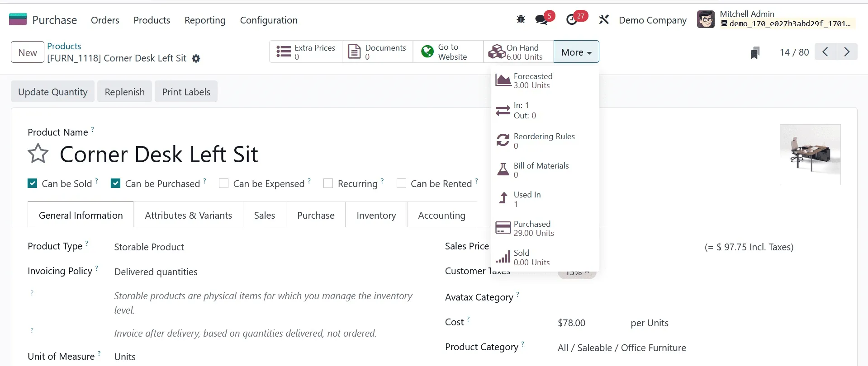Enable Can be Expensed checkbox
The image size is (868, 366).
click(x=223, y=183)
